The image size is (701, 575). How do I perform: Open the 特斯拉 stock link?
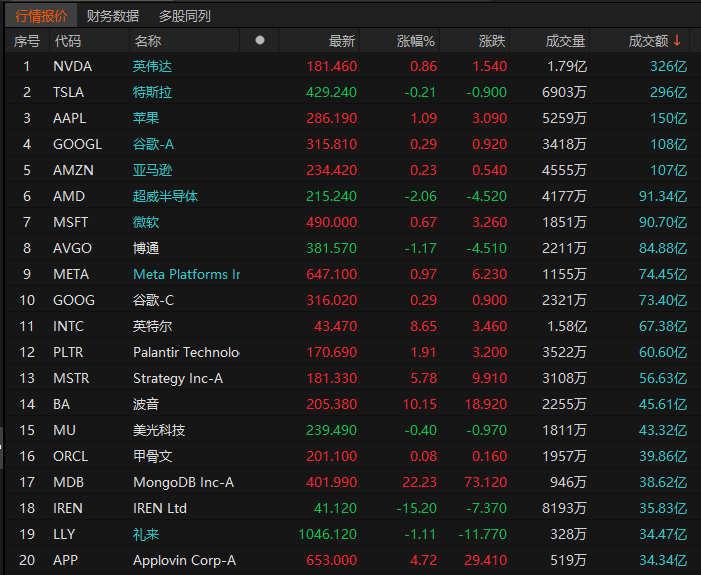click(x=152, y=92)
